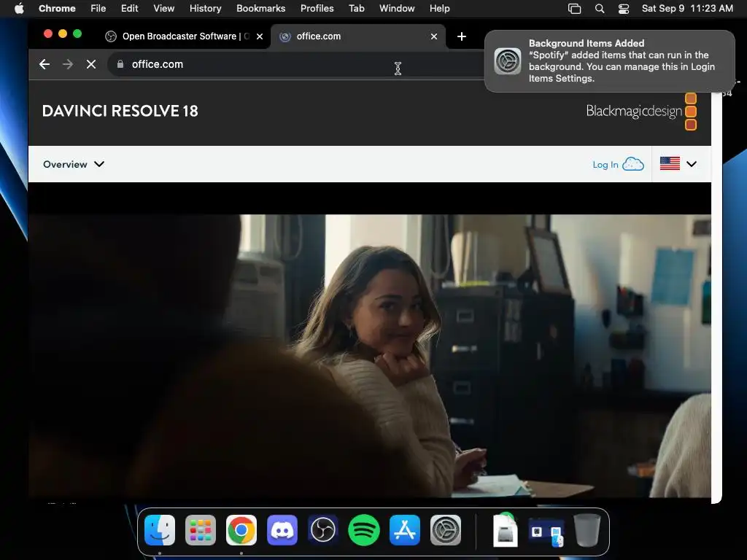Go back to previous page
The height and width of the screenshot is (560, 747).
pyautogui.click(x=44, y=64)
